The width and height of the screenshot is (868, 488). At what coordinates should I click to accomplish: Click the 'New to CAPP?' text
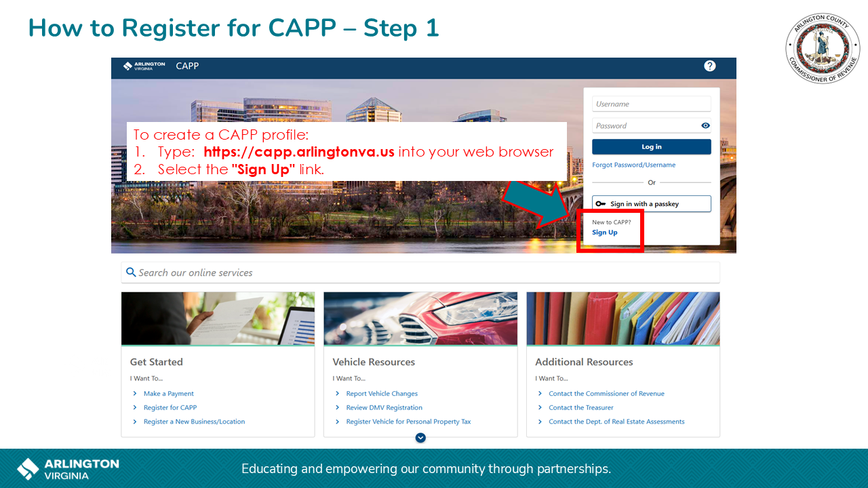pyautogui.click(x=612, y=222)
